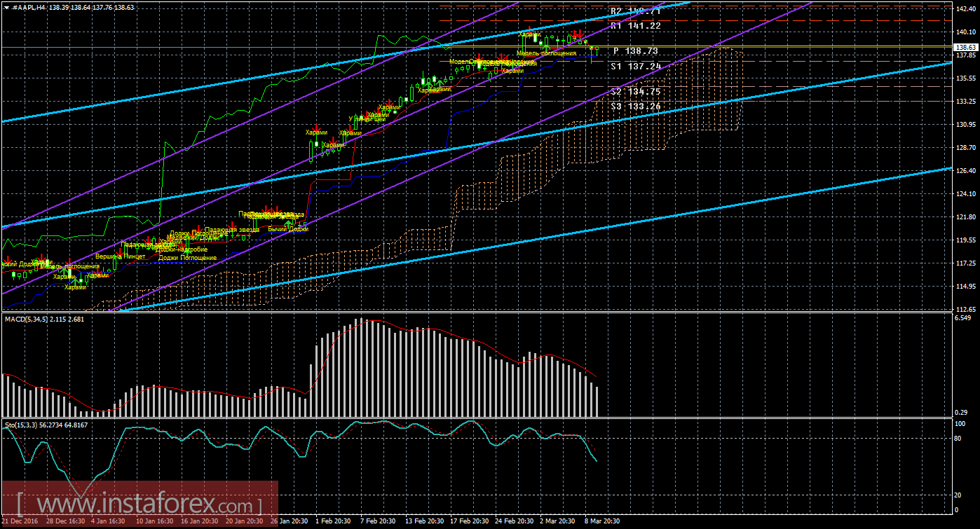The width and height of the screenshot is (980, 529).
Task: Click the Бычий Доджи pattern label
Action: [288, 229]
